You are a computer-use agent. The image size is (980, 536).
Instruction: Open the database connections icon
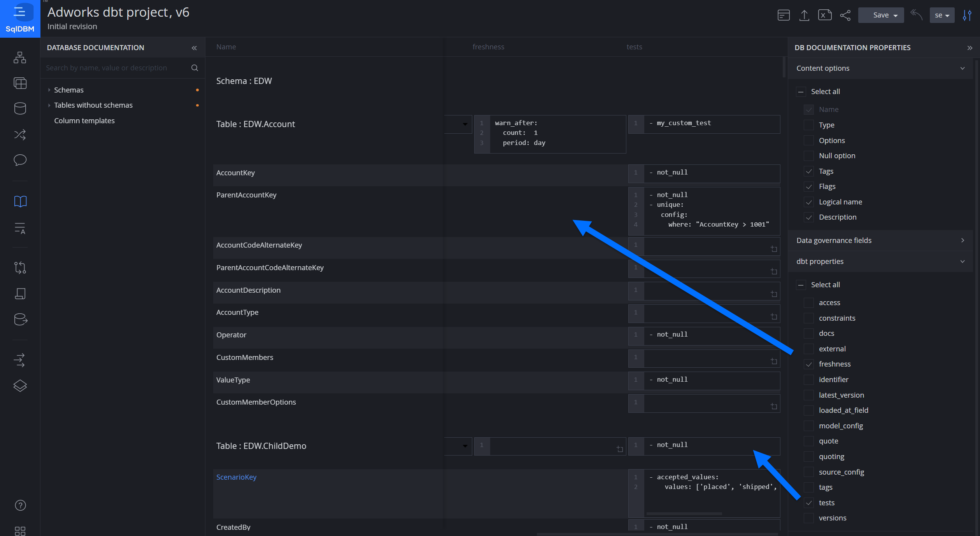click(20, 108)
